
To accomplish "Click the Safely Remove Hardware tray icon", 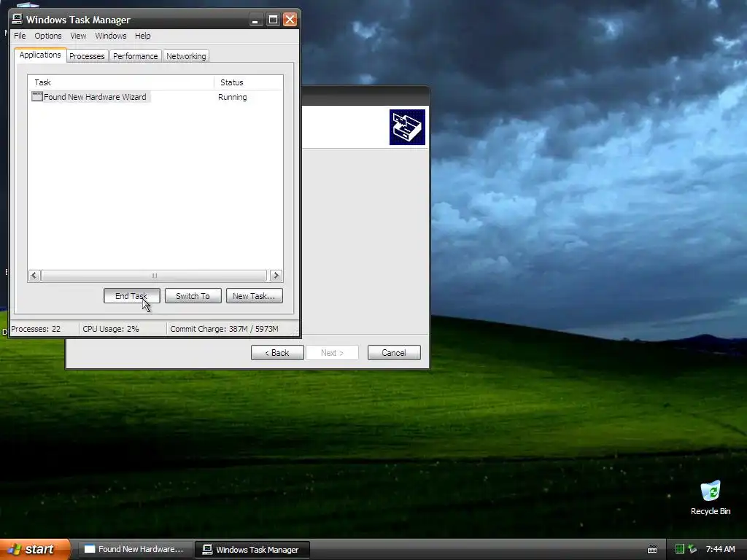I will coord(692,549).
